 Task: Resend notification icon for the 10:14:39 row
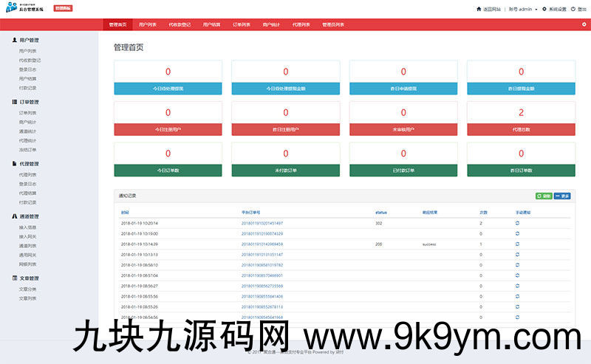click(517, 244)
